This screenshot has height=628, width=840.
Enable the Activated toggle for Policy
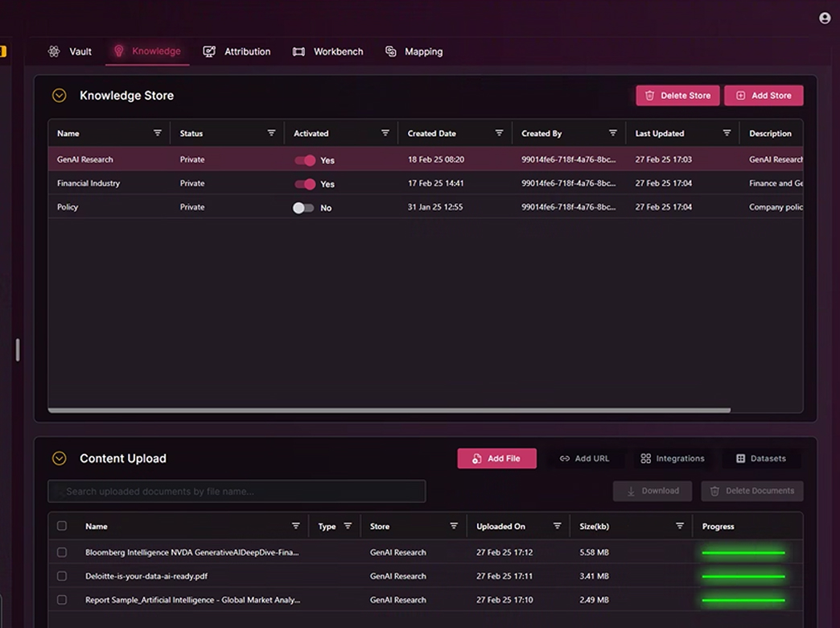(304, 208)
